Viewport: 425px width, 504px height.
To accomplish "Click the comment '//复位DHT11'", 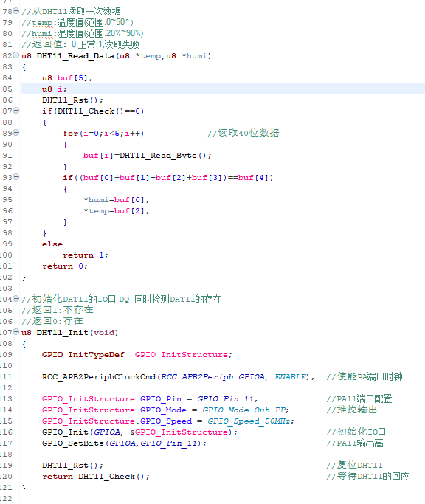I will pos(354,465).
